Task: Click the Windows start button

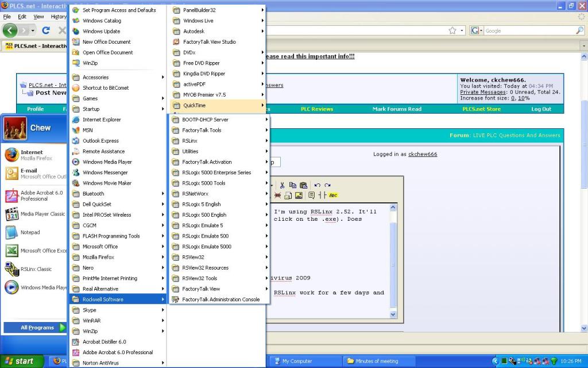Action: (x=21, y=361)
